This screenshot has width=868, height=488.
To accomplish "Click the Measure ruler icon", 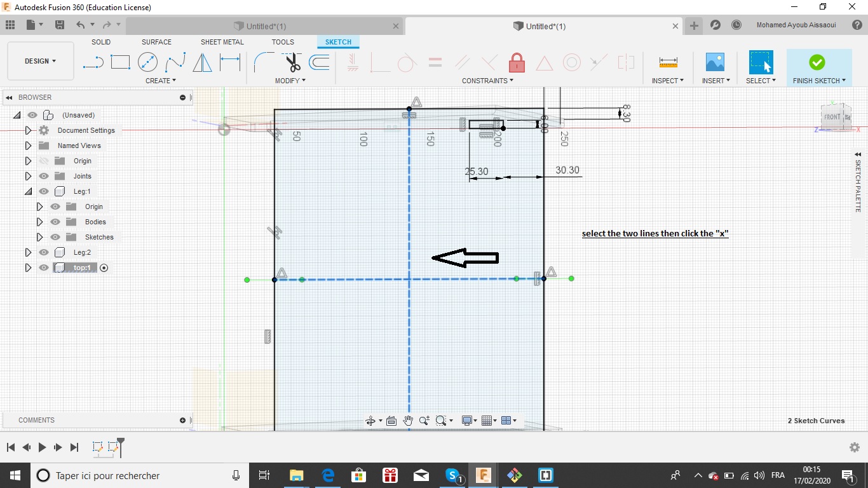I will pyautogui.click(x=668, y=62).
